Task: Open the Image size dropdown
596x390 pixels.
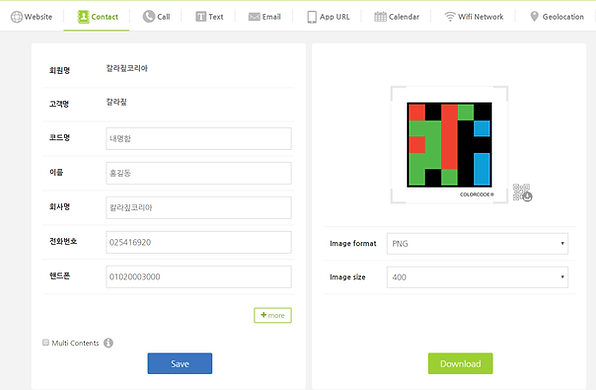Action: point(477,277)
